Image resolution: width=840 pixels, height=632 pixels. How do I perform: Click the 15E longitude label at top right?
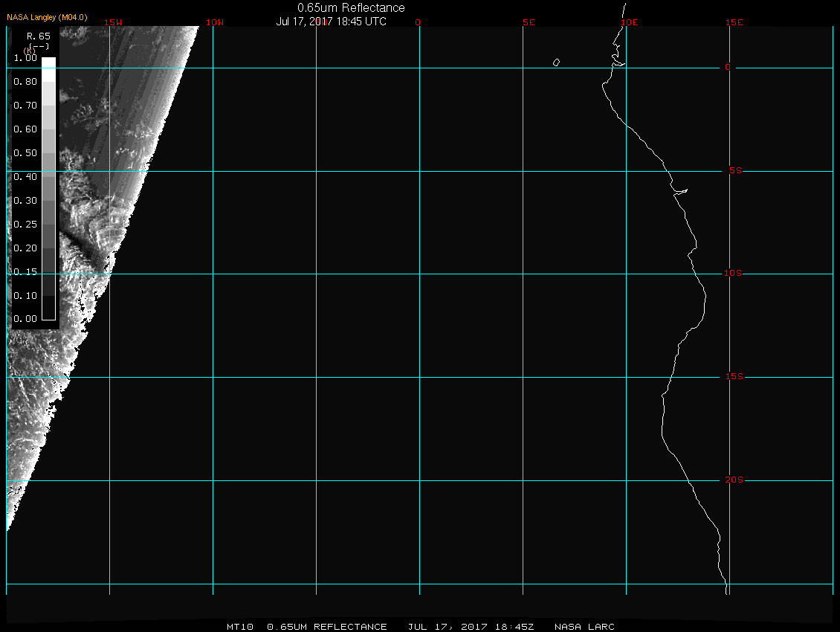coord(734,22)
